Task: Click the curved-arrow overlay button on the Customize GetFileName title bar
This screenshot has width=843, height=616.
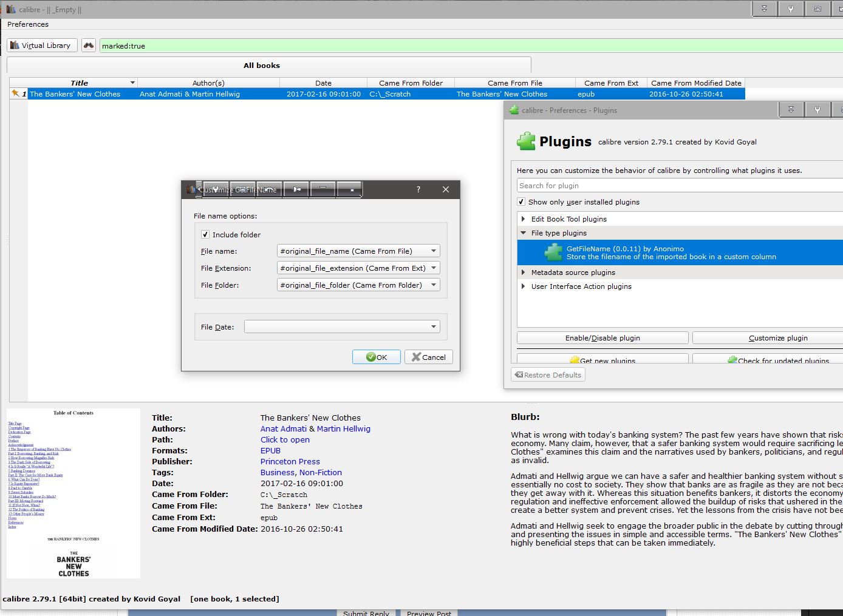Action: pos(269,189)
